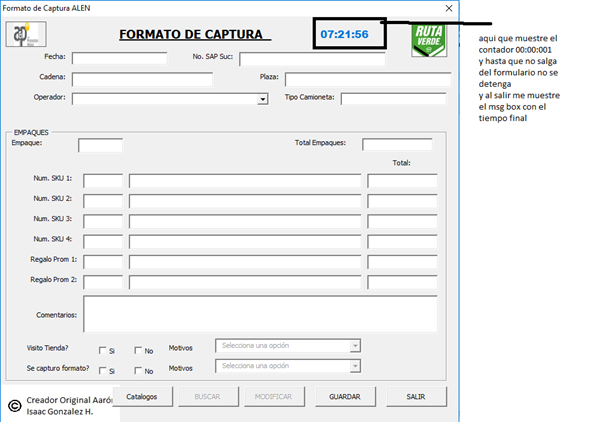
Task: Check No for Visito Tienda
Action: tap(138, 350)
